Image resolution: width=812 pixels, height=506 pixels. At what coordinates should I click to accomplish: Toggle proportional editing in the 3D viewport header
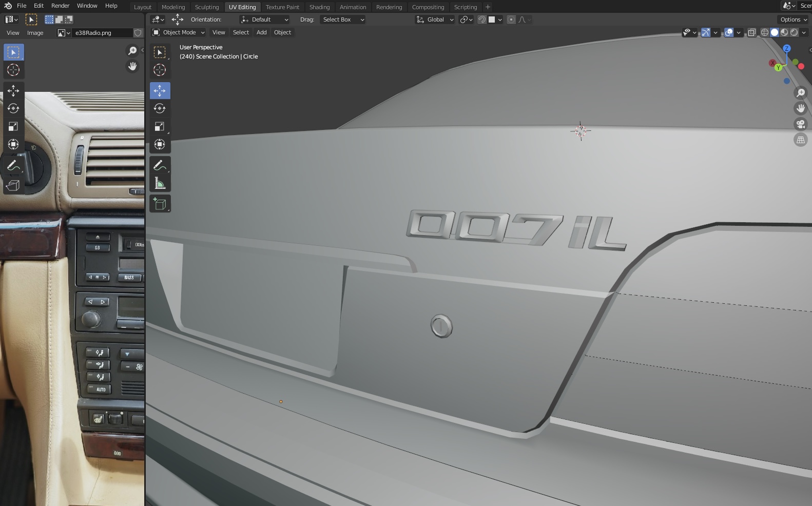(511, 20)
